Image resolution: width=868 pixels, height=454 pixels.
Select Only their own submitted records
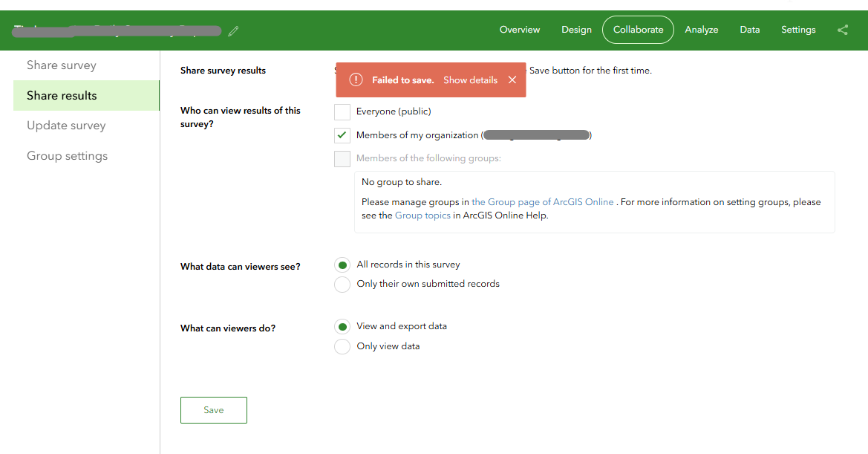coord(342,284)
